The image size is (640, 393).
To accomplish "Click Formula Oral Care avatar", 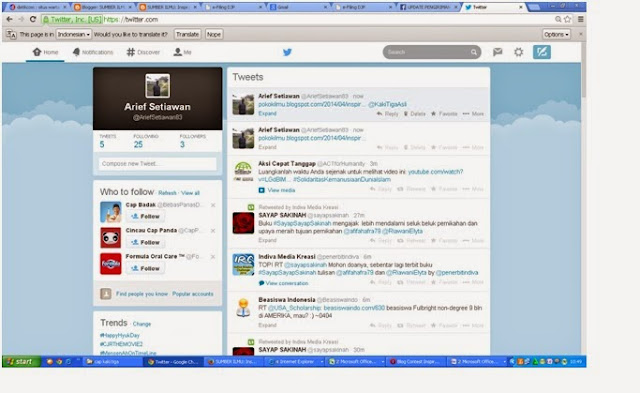I will pyautogui.click(x=111, y=264).
